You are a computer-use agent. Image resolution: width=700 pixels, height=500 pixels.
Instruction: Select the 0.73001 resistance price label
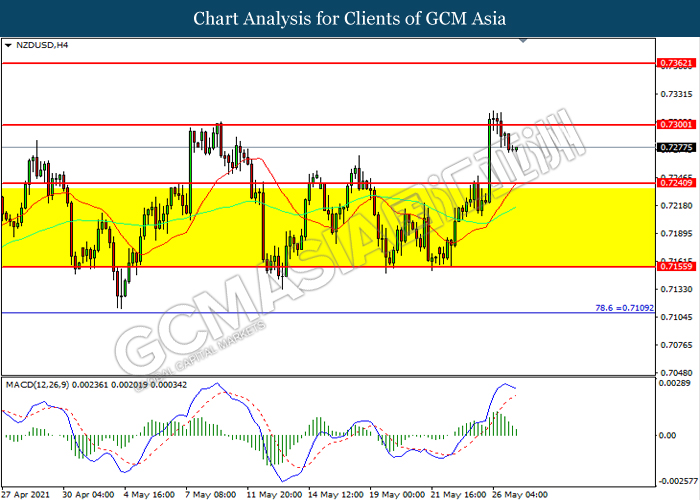pyautogui.click(x=676, y=125)
